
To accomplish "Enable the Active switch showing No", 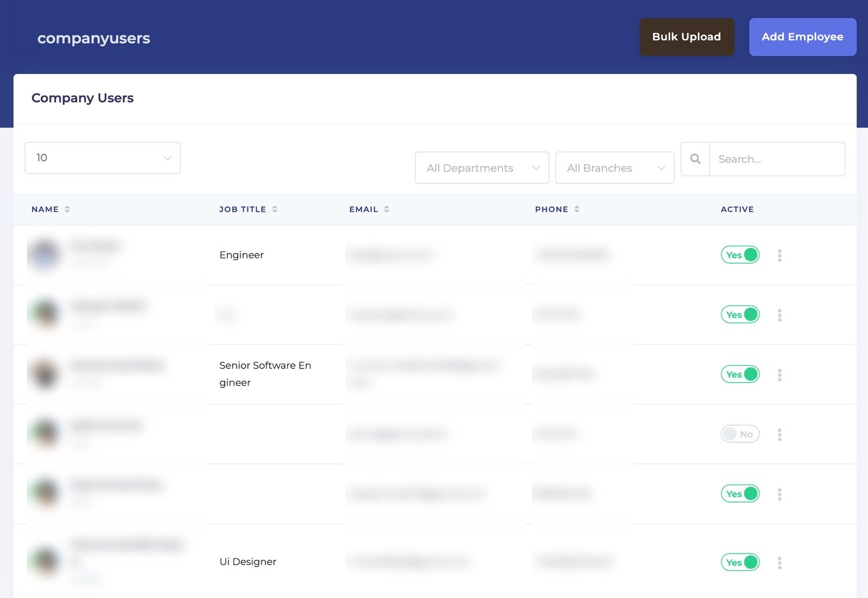I will (x=740, y=434).
